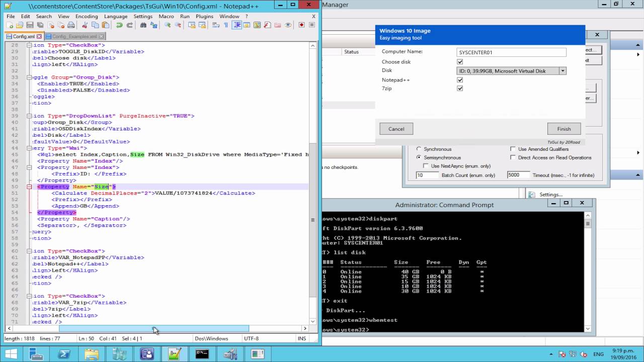Open Find with the binoculars icon
The width and height of the screenshot is (644, 362).
pyautogui.click(x=143, y=25)
